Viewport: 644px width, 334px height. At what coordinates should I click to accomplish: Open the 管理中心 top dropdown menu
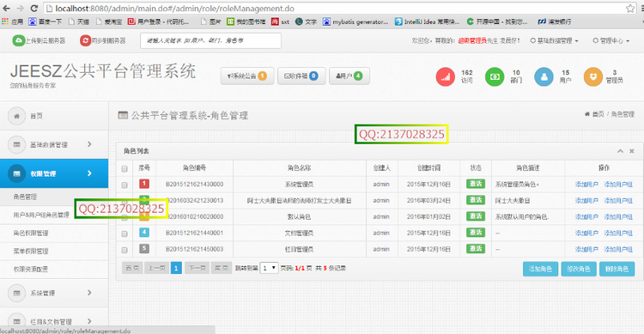(611, 40)
